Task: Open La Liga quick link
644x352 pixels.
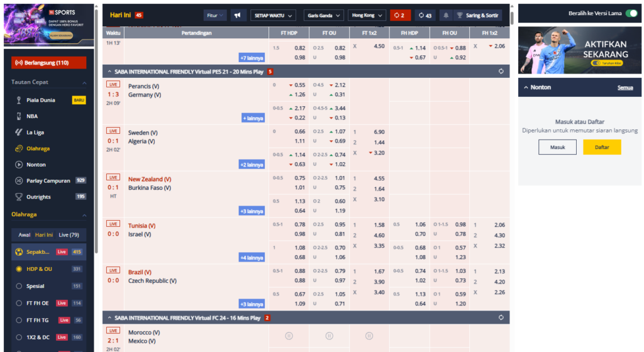Action: coord(19,133)
